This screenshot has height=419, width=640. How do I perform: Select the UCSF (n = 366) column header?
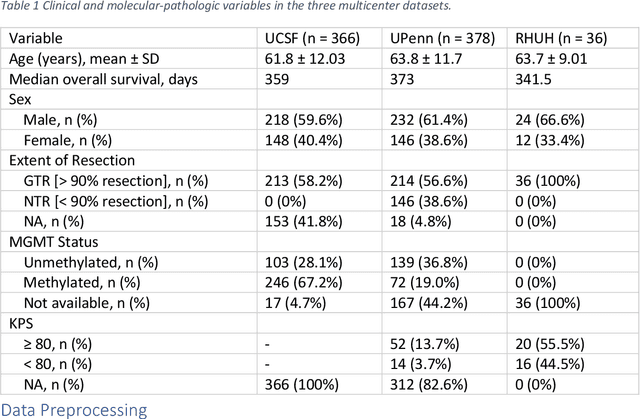[308, 38]
